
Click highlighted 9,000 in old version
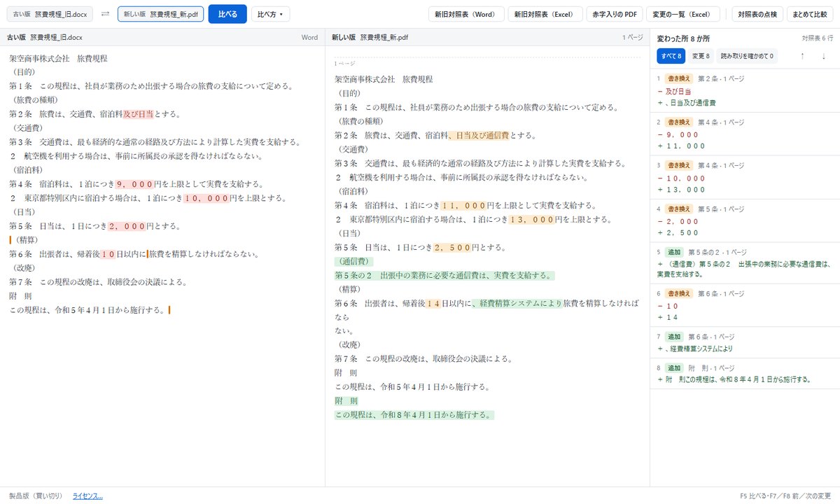[x=136, y=184]
